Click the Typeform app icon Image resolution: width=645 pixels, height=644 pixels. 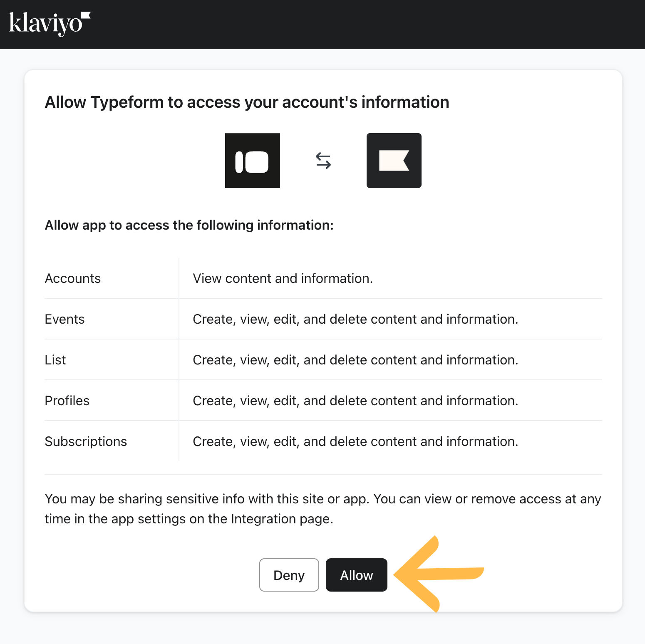point(253,161)
